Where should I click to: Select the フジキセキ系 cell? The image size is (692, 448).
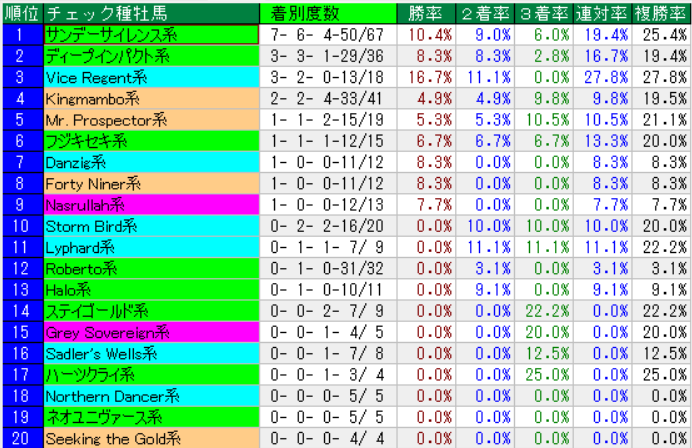point(151,141)
